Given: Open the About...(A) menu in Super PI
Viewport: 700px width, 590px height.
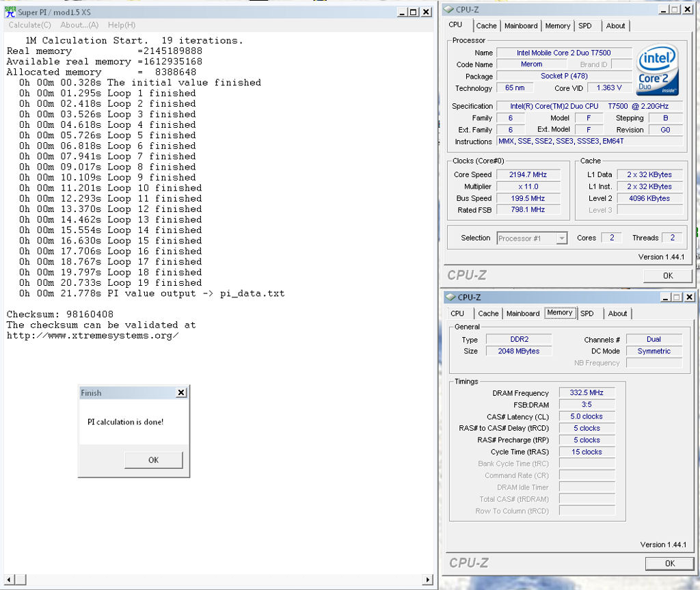Looking at the screenshot, I should coord(79,25).
